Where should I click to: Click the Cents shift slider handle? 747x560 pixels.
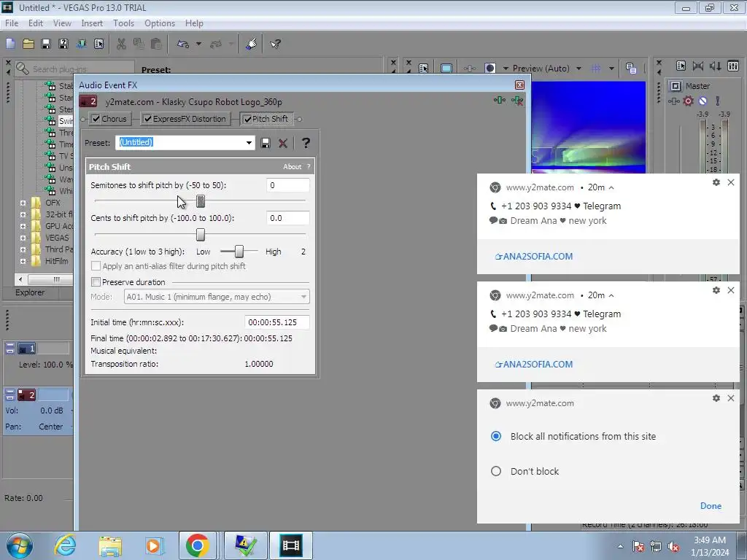pyautogui.click(x=201, y=234)
